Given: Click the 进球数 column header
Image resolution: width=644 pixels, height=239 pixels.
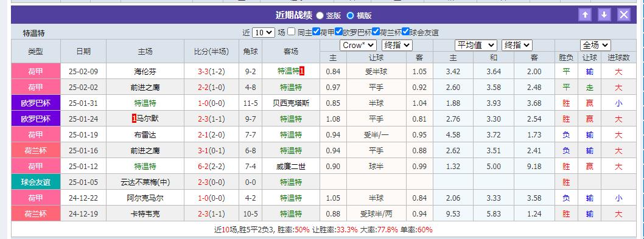Looking at the screenshot, I should point(618,58).
